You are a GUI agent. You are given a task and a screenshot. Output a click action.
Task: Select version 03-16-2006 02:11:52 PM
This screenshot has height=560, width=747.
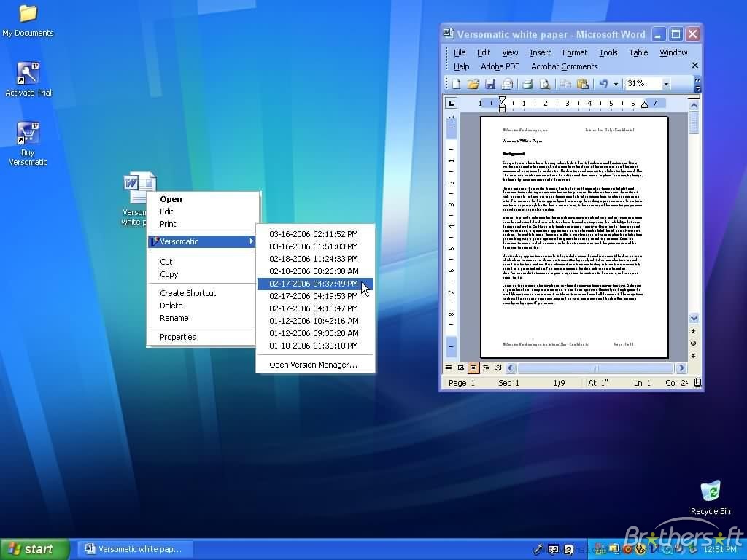click(315, 234)
